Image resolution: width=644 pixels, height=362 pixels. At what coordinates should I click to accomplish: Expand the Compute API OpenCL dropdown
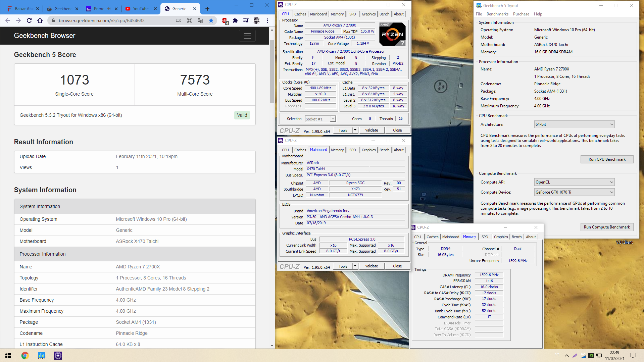[x=574, y=182]
